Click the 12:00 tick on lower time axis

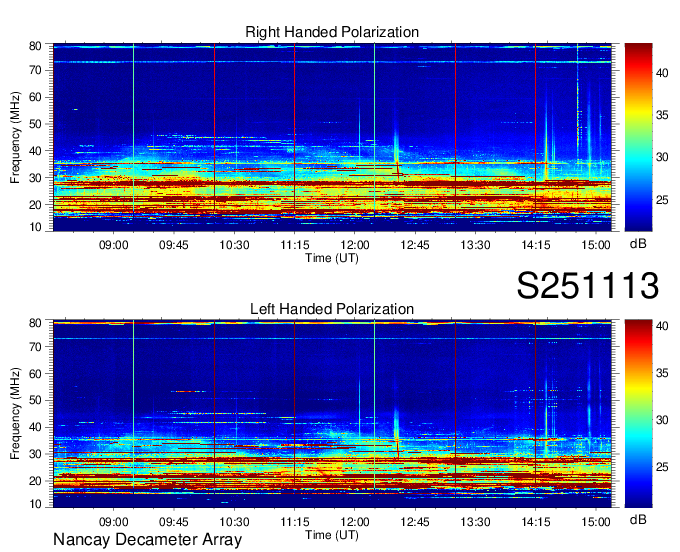[355, 520]
